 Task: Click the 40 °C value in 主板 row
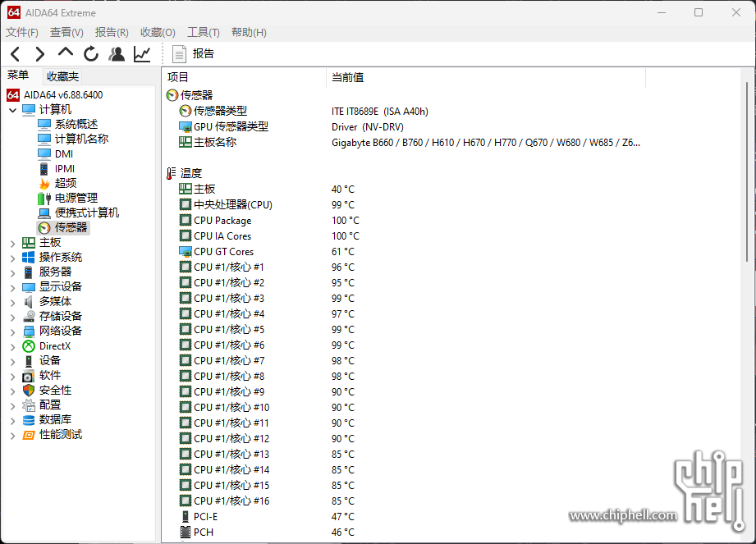click(343, 190)
